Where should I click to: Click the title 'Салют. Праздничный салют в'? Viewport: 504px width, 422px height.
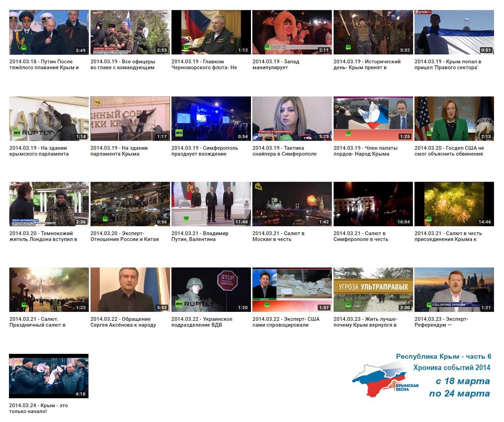pyautogui.click(x=38, y=322)
